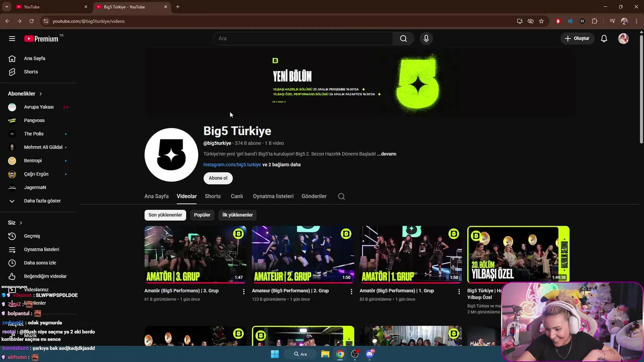
Task: Focus the Ara search field
Action: coord(304,39)
